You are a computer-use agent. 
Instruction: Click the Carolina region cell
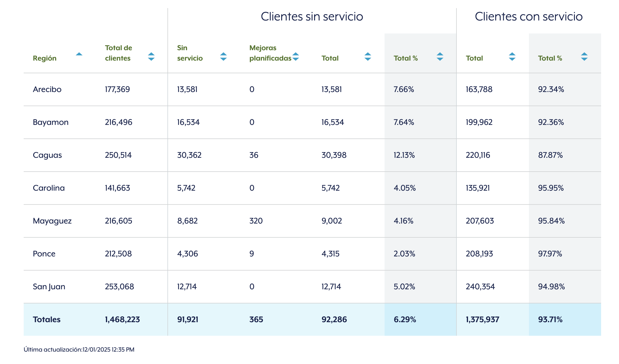pos(49,188)
